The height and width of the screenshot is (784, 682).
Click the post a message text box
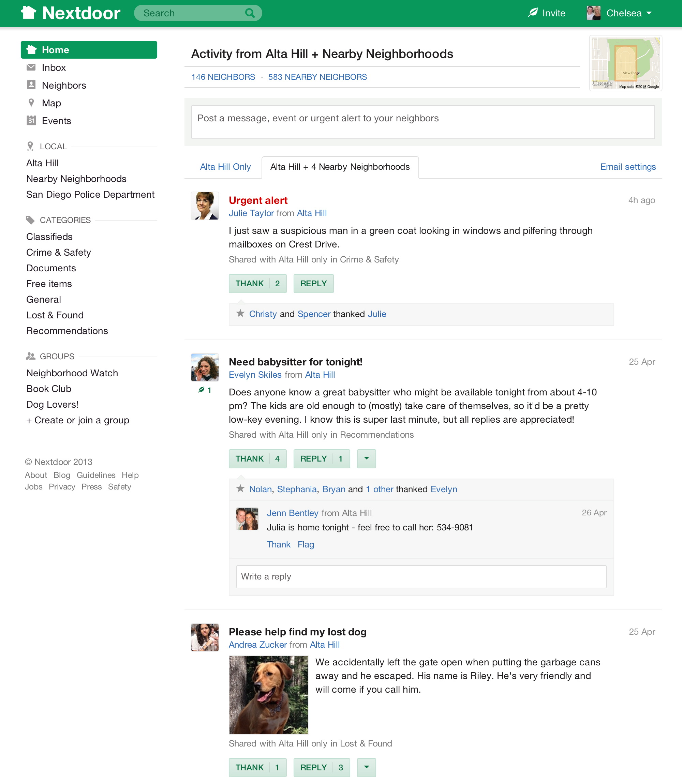(x=423, y=122)
